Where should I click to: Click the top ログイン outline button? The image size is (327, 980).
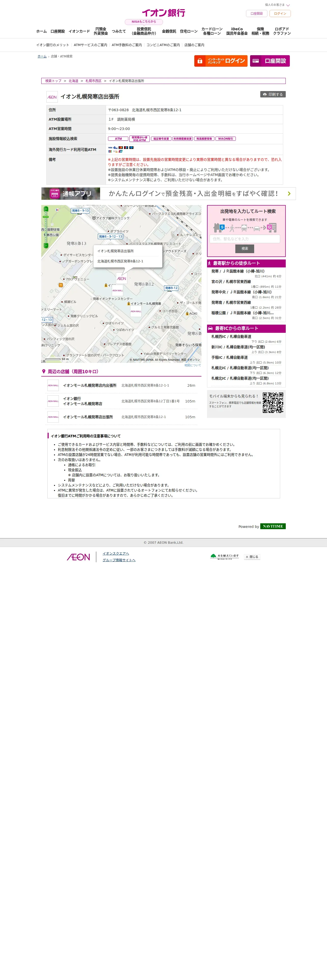280,14
